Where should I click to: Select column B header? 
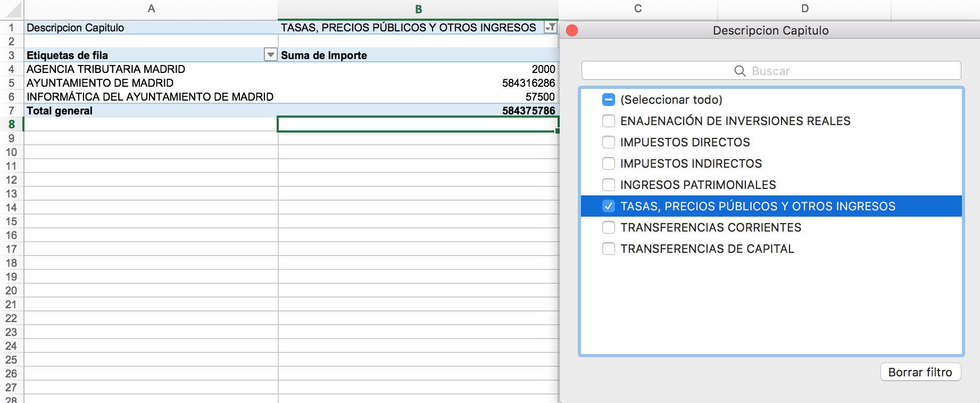[x=418, y=9]
